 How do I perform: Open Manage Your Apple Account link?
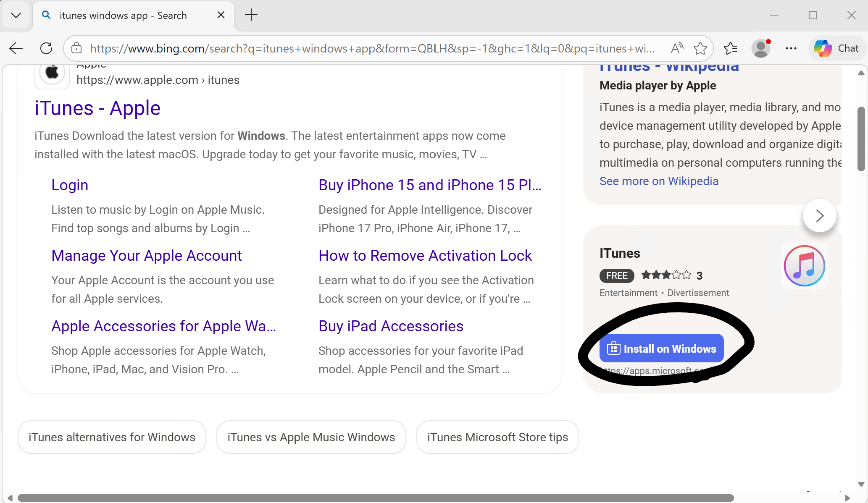coord(147,256)
